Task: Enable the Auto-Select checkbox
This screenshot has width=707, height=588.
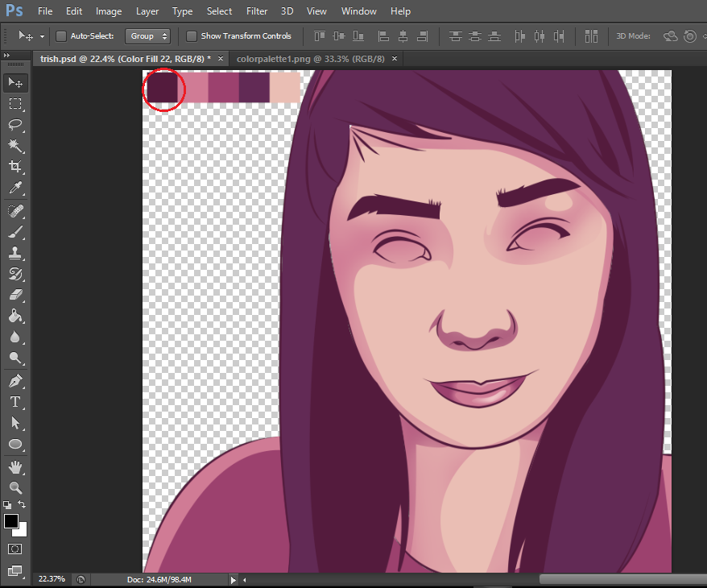Action: point(61,36)
